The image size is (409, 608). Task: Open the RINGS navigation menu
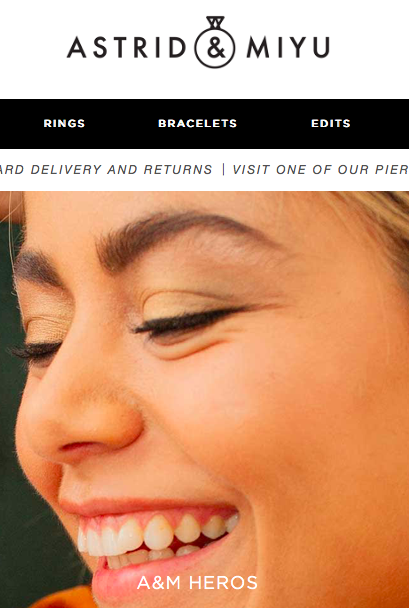pyautogui.click(x=64, y=123)
